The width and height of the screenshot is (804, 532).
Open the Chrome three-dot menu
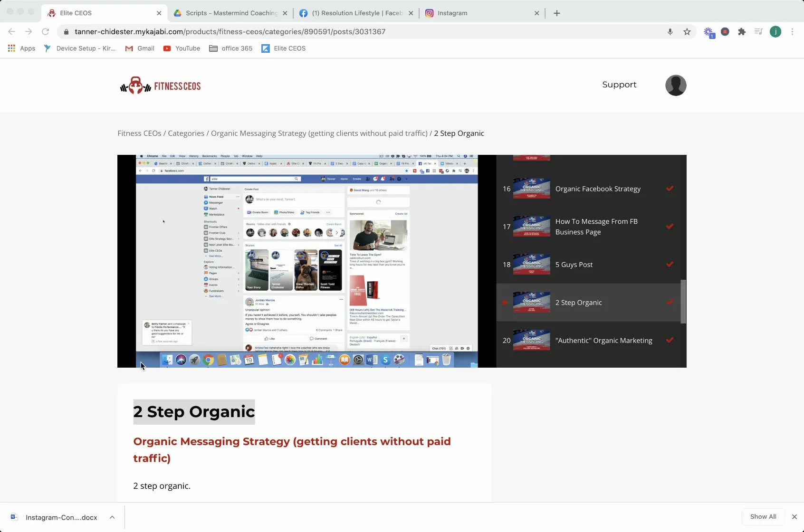coord(792,32)
